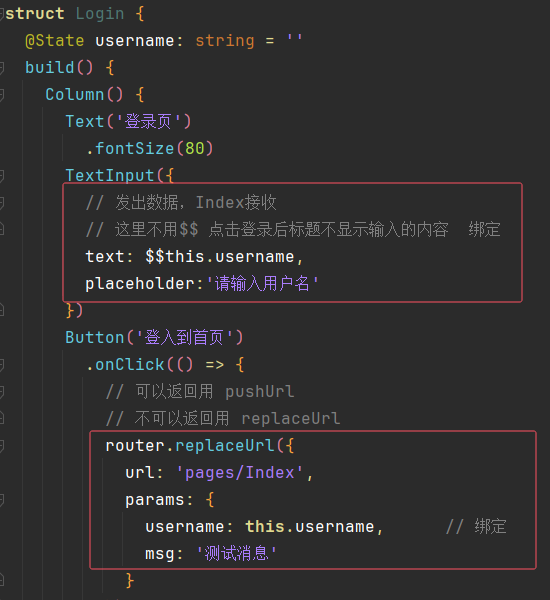Collapse the .onClick arrow function fold marker
The height and width of the screenshot is (600, 550).
2,365
